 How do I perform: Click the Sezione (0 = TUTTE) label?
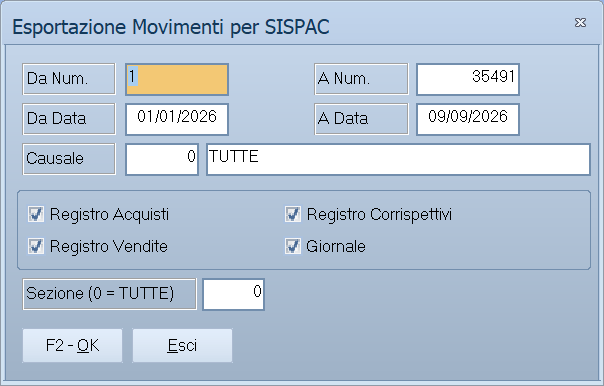[109, 294]
